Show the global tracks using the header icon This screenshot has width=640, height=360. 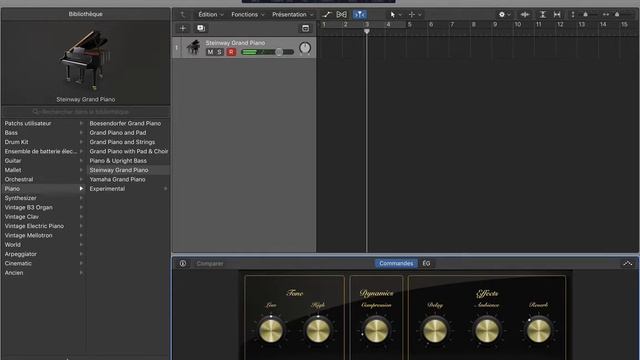tap(305, 28)
